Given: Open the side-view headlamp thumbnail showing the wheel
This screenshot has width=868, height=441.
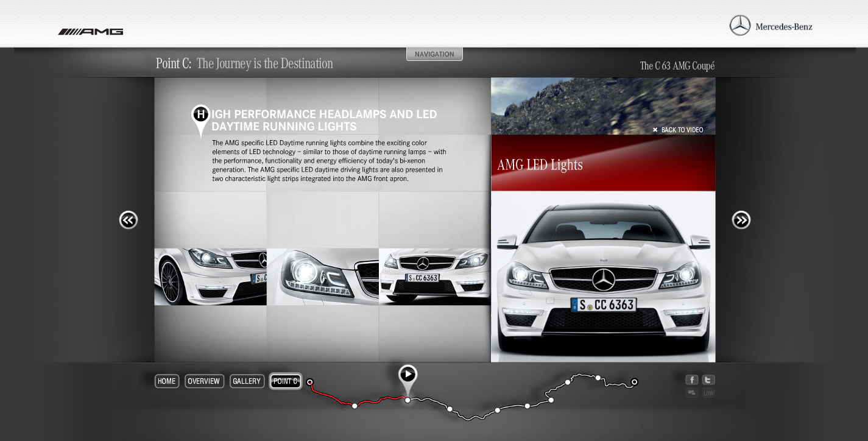Looking at the screenshot, I should click(x=210, y=277).
